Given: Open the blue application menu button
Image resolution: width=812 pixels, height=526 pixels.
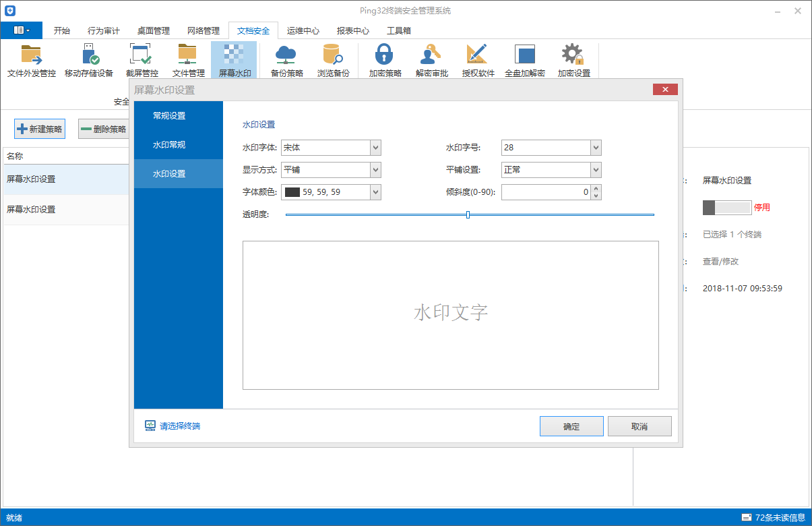Looking at the screenshot, I should 22,30.
